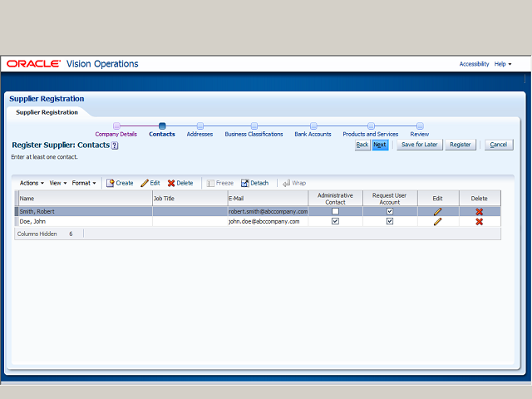The image size is (532, 399).
Task: Click john.doe@abccompany.com email cell
Action: (x=268, y=221)
